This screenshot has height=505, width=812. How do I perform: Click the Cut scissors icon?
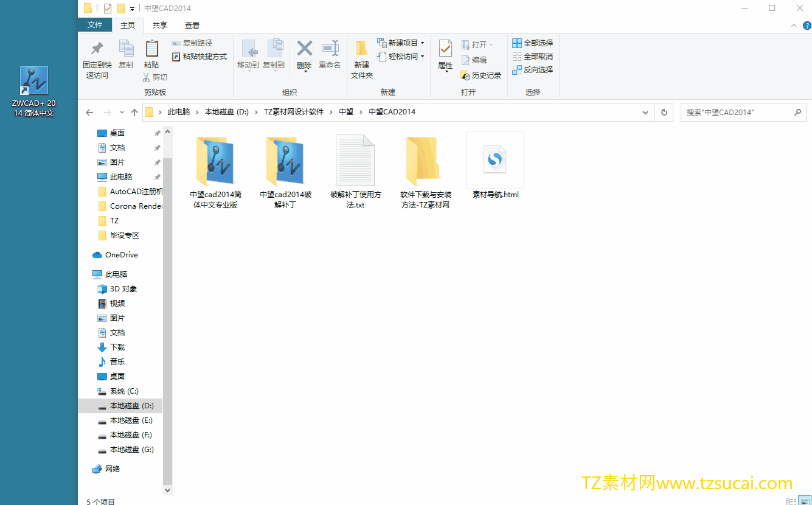coord(147,77)
